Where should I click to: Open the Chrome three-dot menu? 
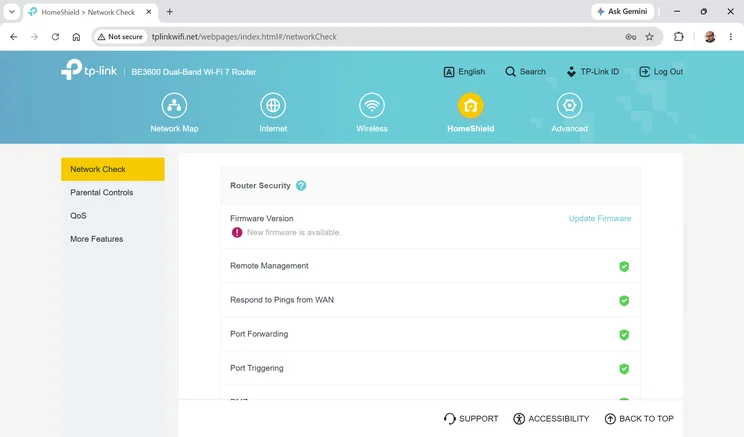(731, 37)
